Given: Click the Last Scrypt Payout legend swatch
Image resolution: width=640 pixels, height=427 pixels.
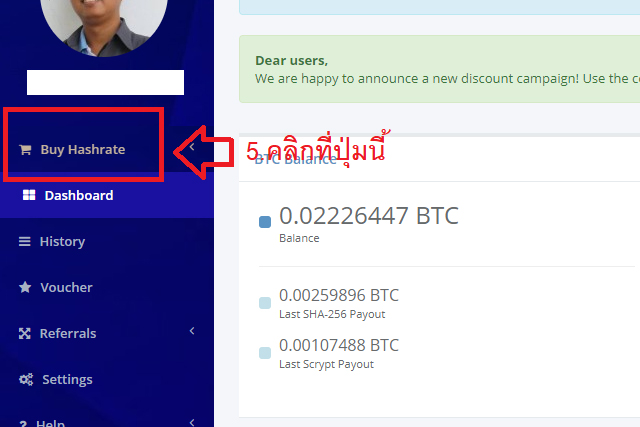Looking at the screenshot, I should pos(265,353).
